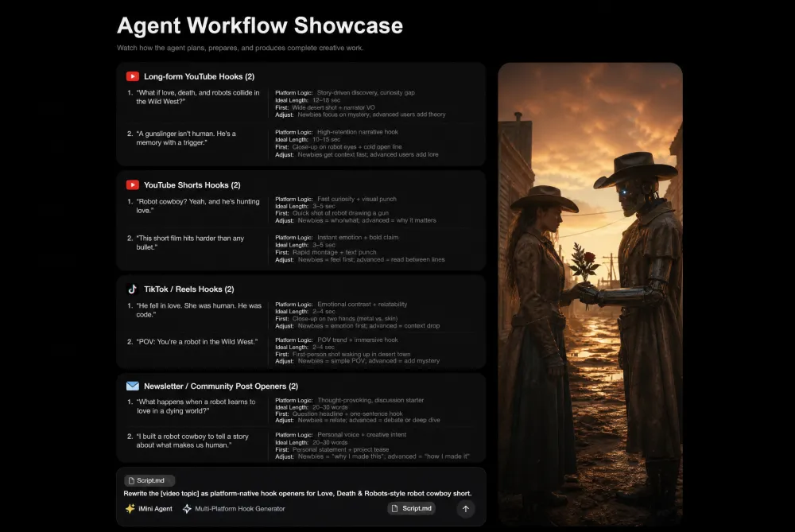795x532 pixels.
Task: Click the Script.md button next to the send arrow
Action: point(411,508)
